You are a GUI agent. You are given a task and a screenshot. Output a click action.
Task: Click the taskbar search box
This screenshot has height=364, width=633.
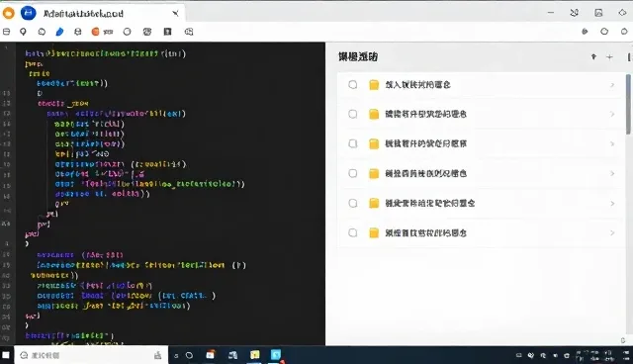[91, 355]
